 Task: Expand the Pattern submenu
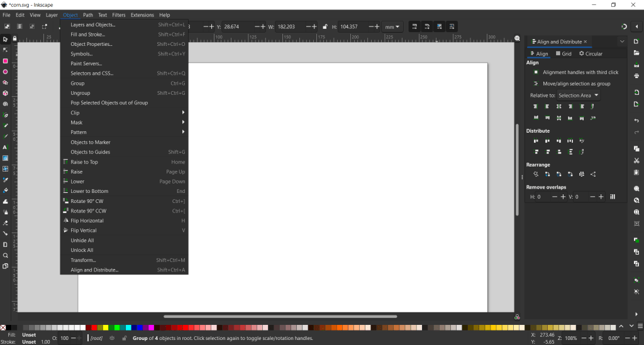point(124,132)
